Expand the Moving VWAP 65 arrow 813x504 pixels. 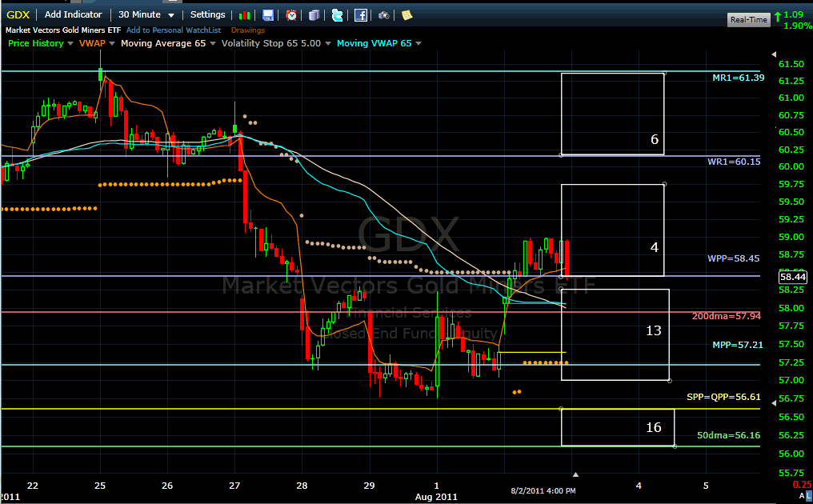pyautogui.click(x=419, y=43)
